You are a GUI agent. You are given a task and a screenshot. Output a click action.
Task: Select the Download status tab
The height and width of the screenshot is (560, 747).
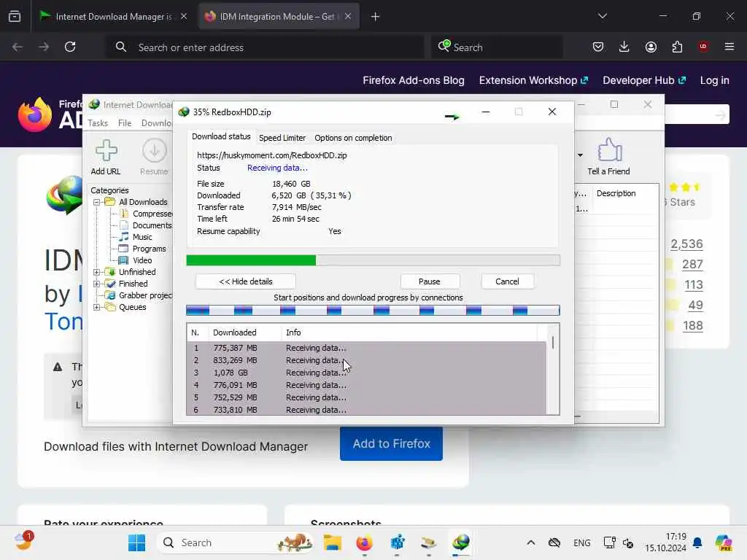point(221,136)
